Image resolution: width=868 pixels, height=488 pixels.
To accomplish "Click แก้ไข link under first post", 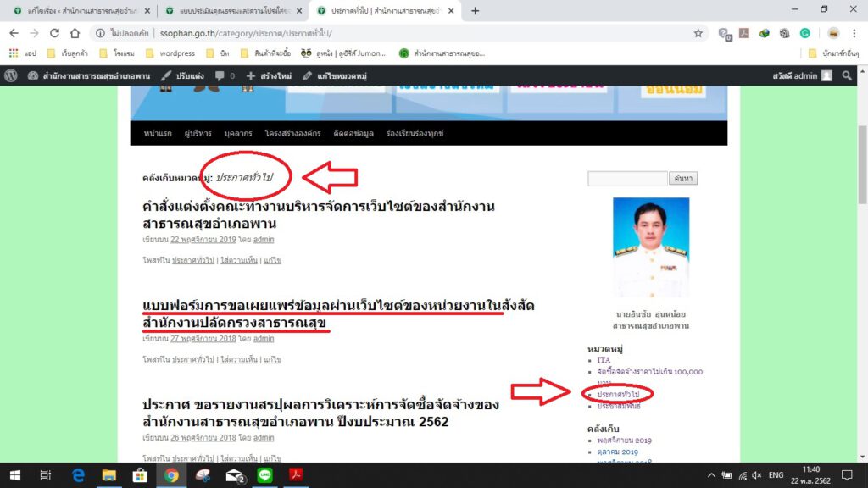I will 272,261.
